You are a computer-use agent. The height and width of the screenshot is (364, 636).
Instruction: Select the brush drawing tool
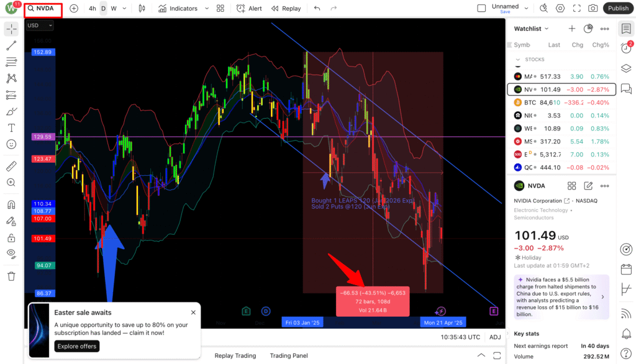(x=11, y=112)
